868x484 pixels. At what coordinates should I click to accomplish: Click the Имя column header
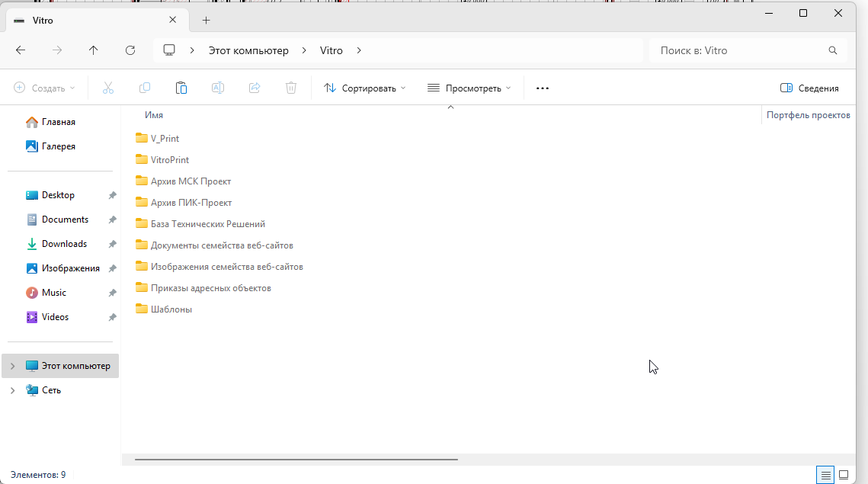point(154,115)
